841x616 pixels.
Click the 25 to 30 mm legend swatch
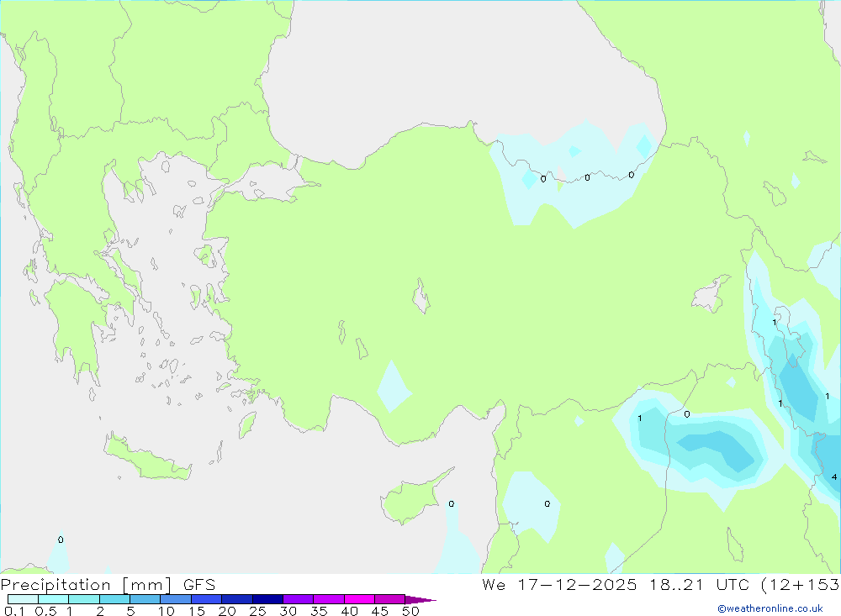pyautogui.click(x=267, y=599)
